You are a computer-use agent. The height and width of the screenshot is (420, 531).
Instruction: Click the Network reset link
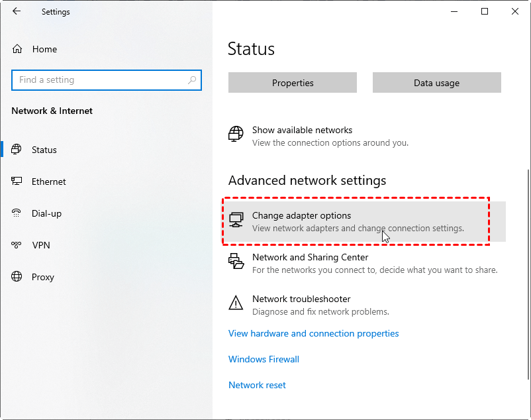[x=257, y=385]
